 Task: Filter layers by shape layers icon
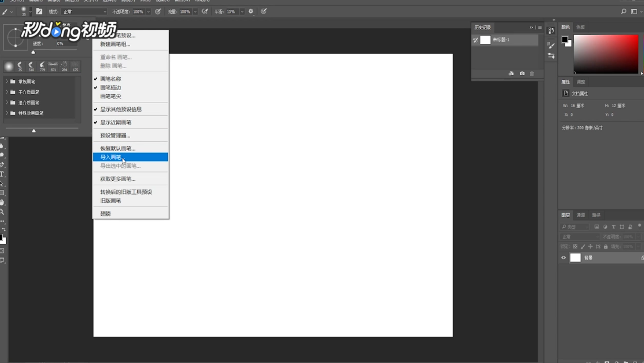pos(622,227)
